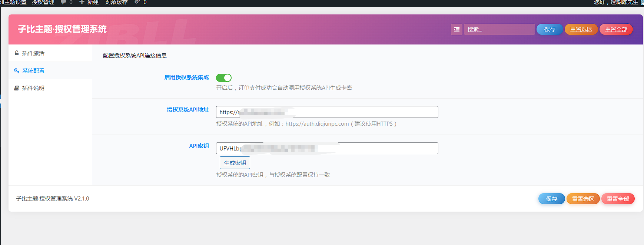Screen dimensions: 644x245
Task: Click hint text about https://auth.diqiunpc.com
Action: [x=306, y=124]
